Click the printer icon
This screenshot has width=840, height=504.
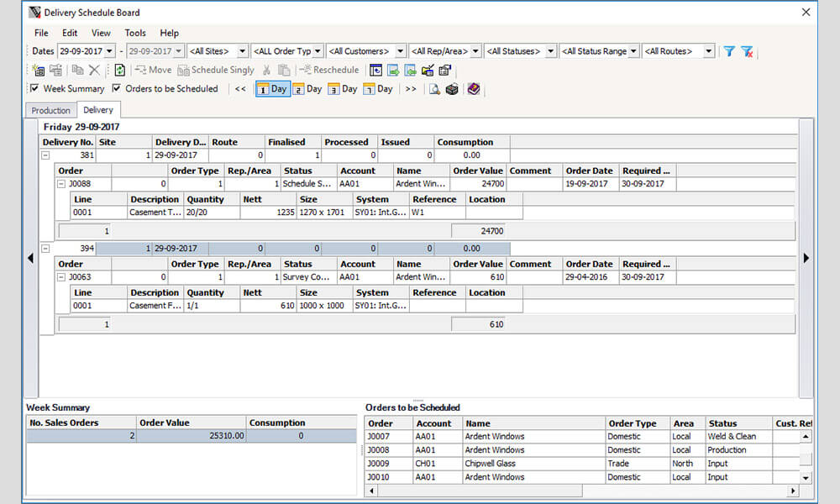(x=452, y=89)
